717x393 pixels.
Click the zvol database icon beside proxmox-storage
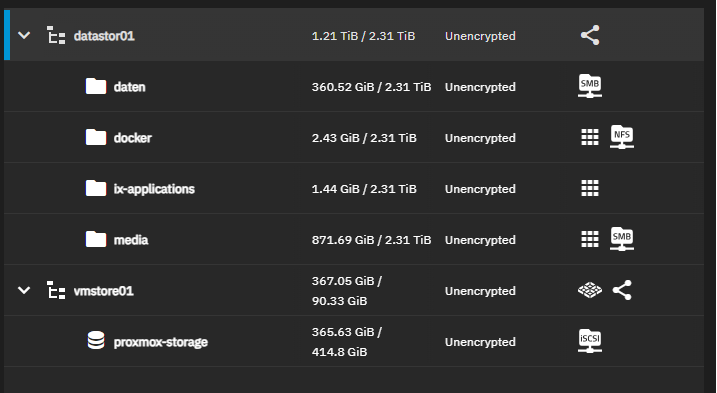pos(96,341)
